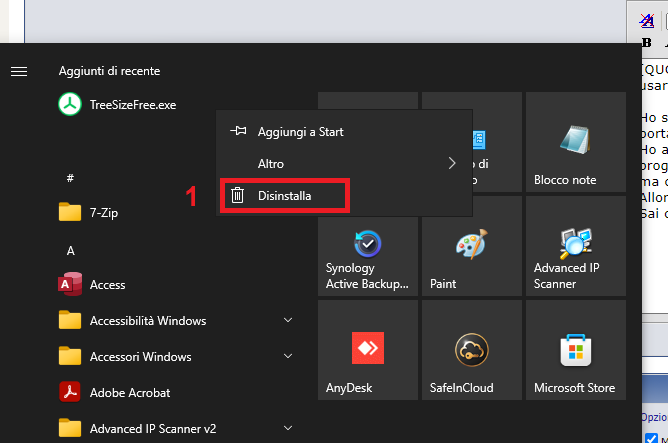Viewport: 668px width, 443px height.
Task: Jump to the A letter section header
Action: [70, 250]
